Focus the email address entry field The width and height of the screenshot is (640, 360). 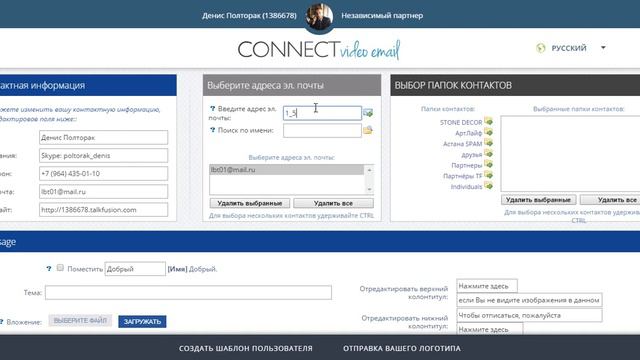point(322,113)
